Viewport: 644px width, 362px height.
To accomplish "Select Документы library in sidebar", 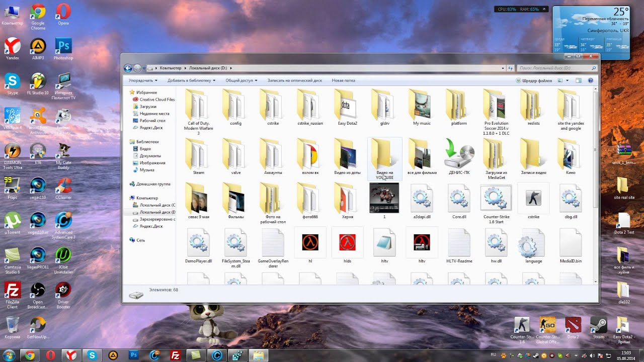I will 146,156.
